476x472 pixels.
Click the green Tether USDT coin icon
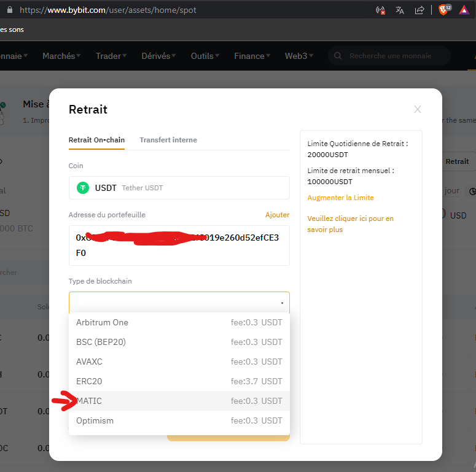(x=83, y=188)
